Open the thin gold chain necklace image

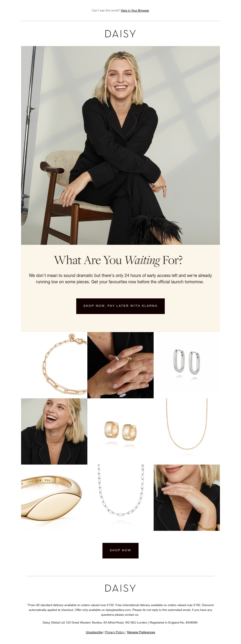click(x=187, y=431)
